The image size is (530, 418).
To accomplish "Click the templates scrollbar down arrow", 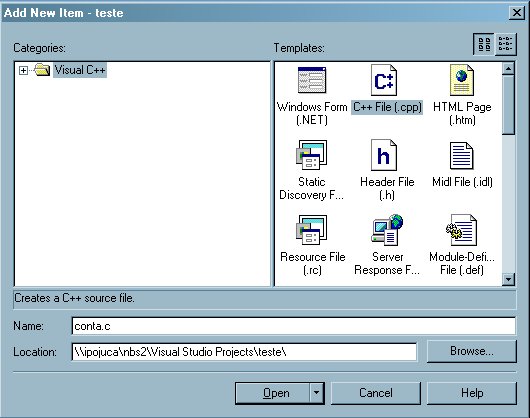I will 508,279.
